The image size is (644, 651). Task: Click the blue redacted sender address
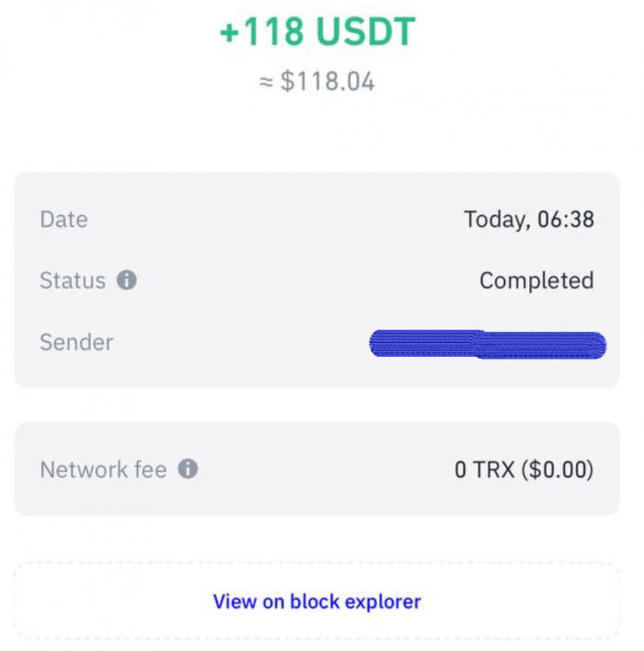click(x=487, y=344)
